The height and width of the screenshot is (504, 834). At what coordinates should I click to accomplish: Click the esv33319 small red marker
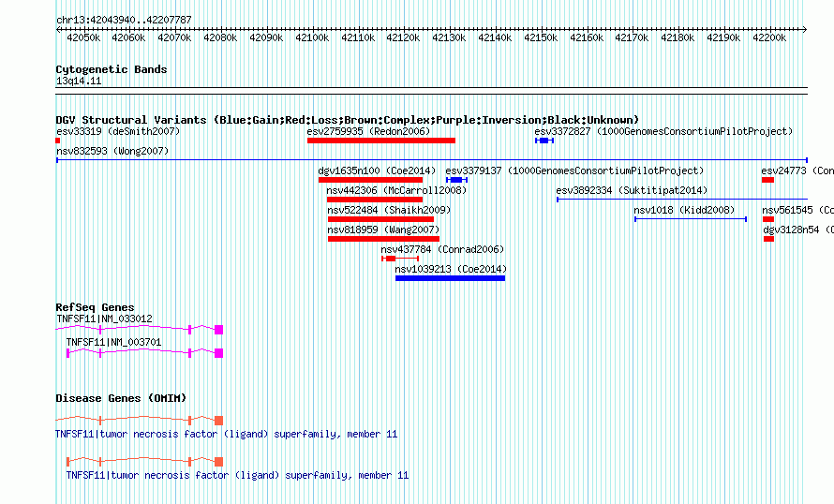[58, 141]
